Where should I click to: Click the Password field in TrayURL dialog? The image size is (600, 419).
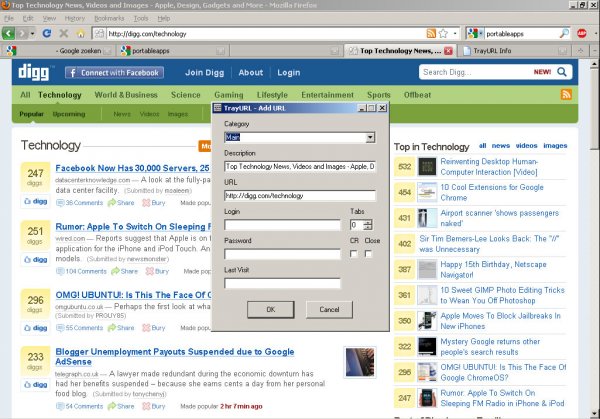(282, 254)
